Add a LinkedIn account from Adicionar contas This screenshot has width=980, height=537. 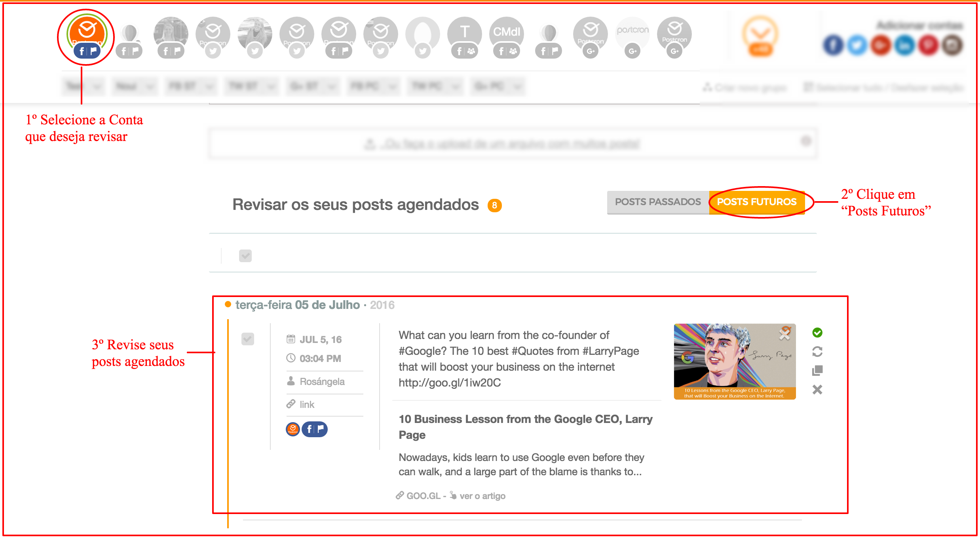pos(904,45)
